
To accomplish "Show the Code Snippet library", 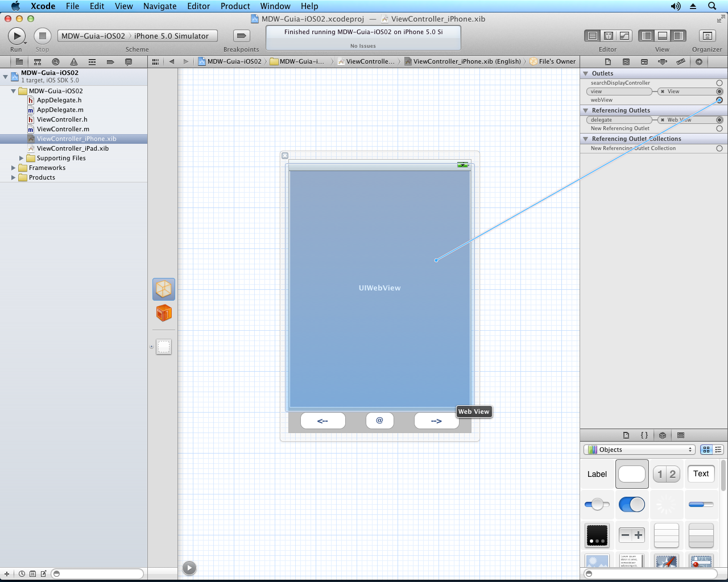I will click(644, 435).
